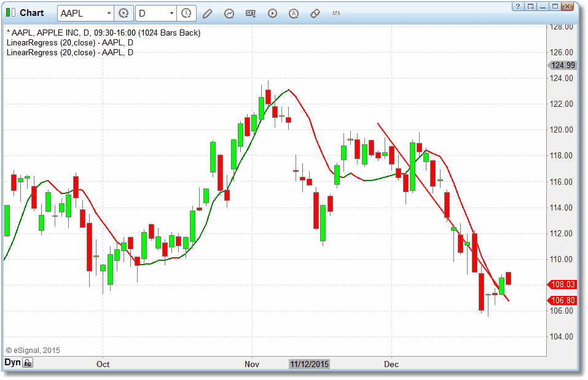Click the 118.00 price axis label
Screen dimensions: 588x380
tap(561, 155)
